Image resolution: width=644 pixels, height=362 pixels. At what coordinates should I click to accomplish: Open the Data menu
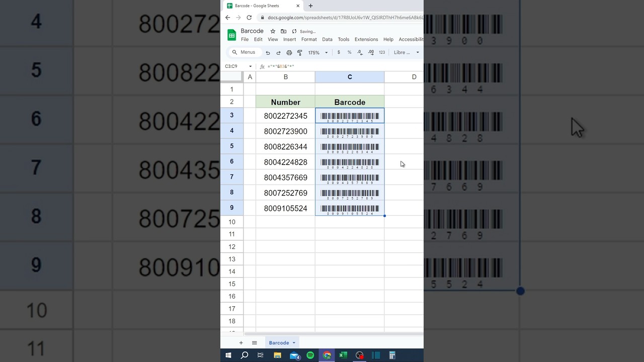327,39
